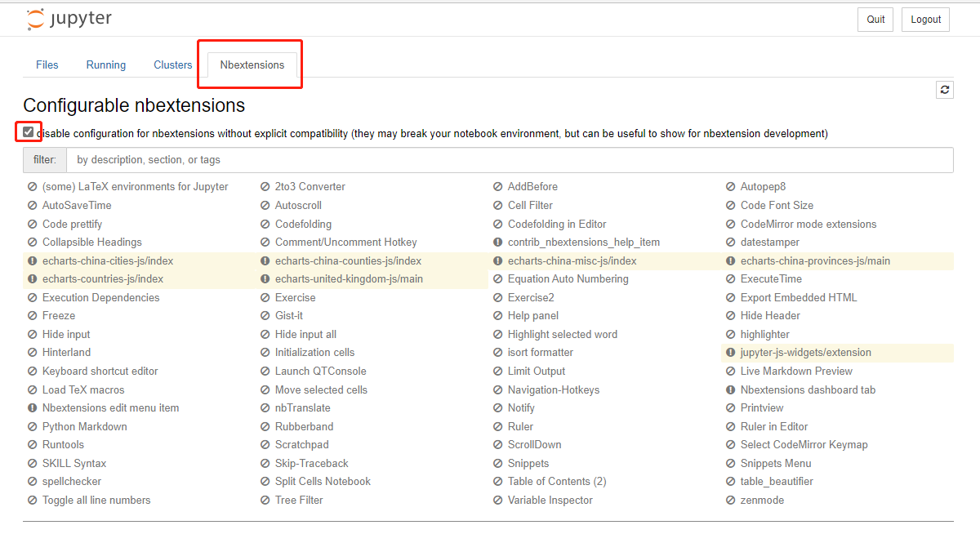Screen dimensions: 980x543
Task: Click the warning icon beside Nbextensions edit menu item
Action: click(x=33, y=408)
